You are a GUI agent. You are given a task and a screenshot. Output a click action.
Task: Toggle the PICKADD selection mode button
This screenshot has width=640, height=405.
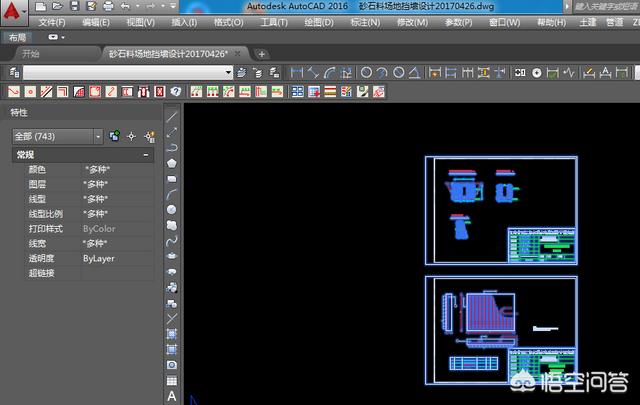coord(114,136)
